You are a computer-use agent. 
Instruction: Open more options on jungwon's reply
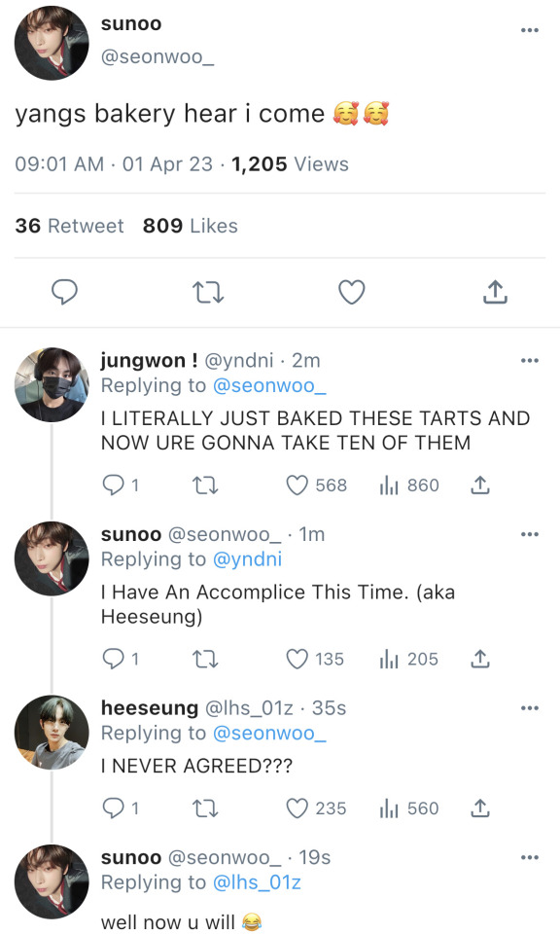529,360
